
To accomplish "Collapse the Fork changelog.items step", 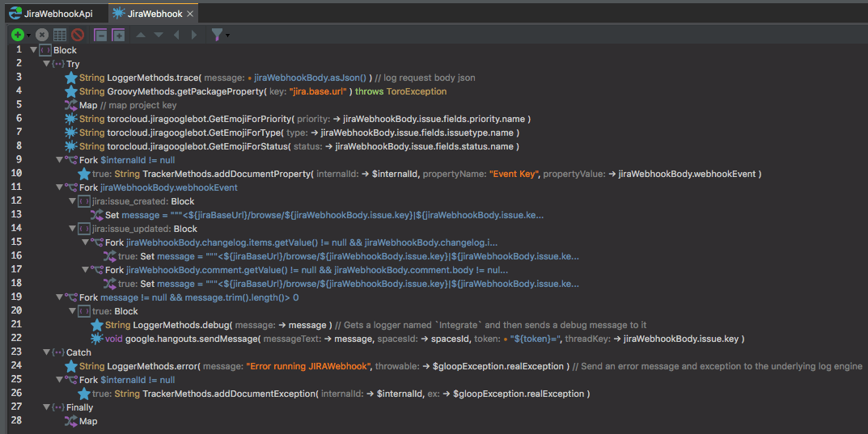I will pos(85,242).
